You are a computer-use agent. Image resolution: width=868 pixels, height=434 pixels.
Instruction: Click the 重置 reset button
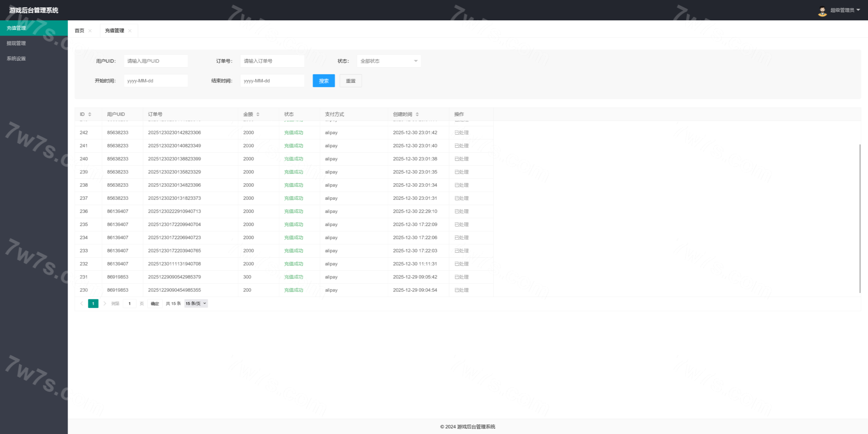coord(351,81)
